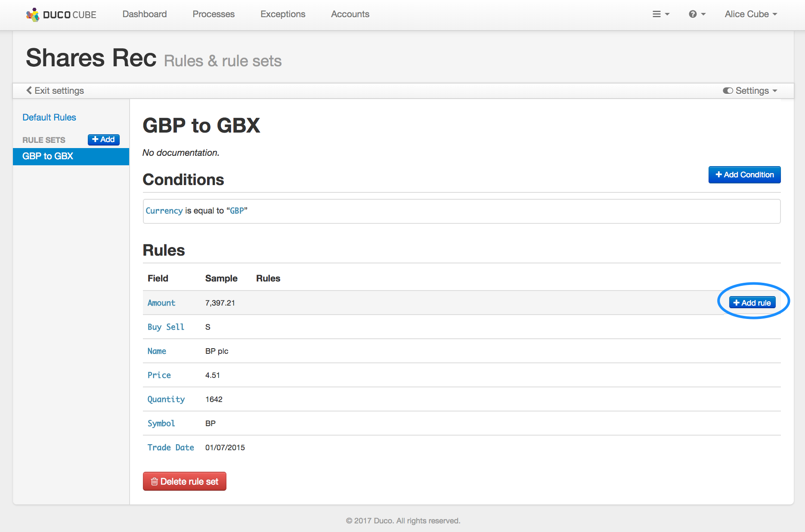Open the Default Rules link
The width and height of the screenshot is (805, 532).
[x=49, y=118]
